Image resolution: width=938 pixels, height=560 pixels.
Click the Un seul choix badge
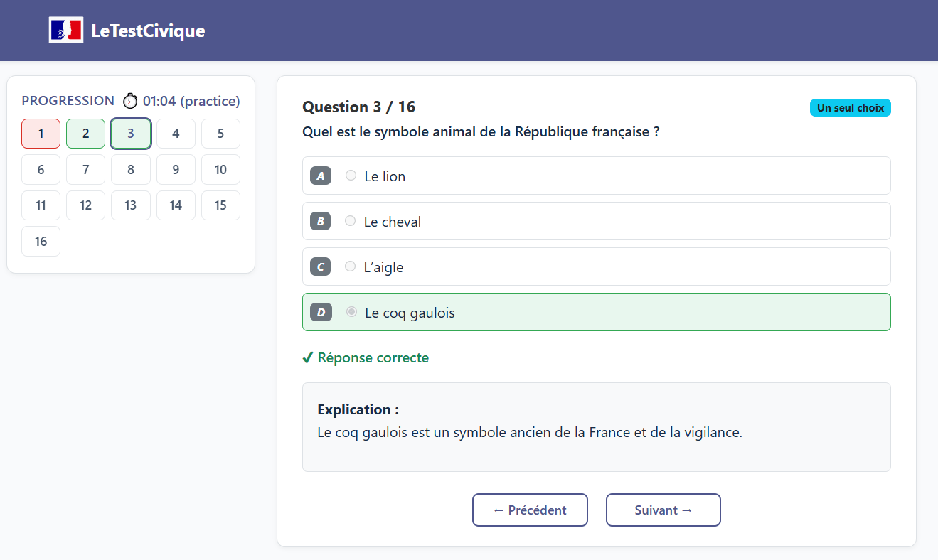[x=851, y=107]
